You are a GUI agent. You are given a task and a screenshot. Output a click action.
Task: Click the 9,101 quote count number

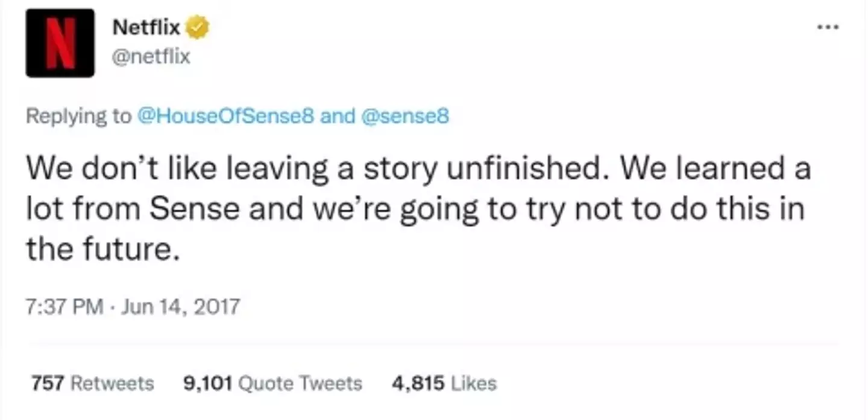point(207,383)
